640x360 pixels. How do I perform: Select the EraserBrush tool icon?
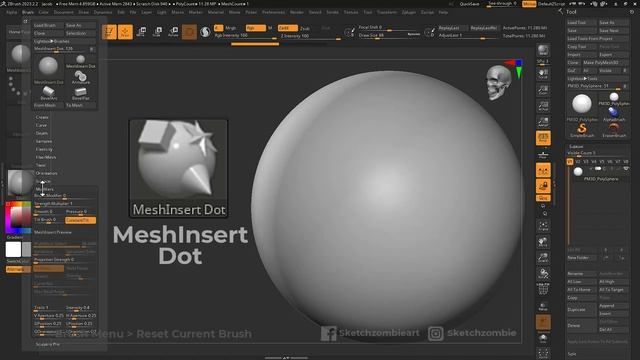(x=614, y=130)
